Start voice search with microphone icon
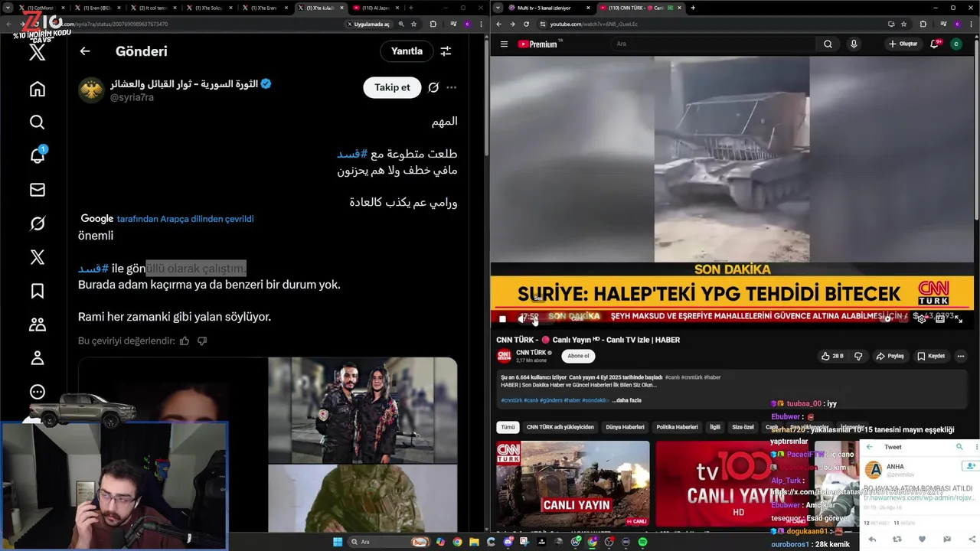 pos(854,44)
